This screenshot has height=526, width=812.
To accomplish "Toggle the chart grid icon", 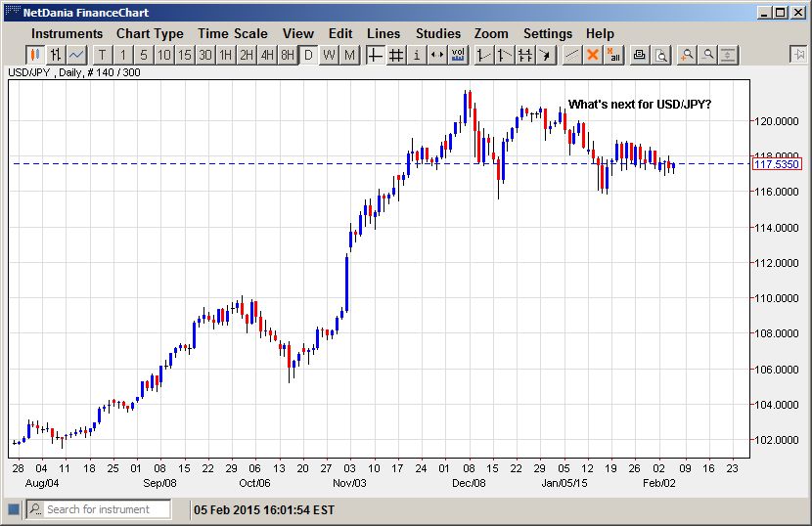I will (x=396, y=55).
